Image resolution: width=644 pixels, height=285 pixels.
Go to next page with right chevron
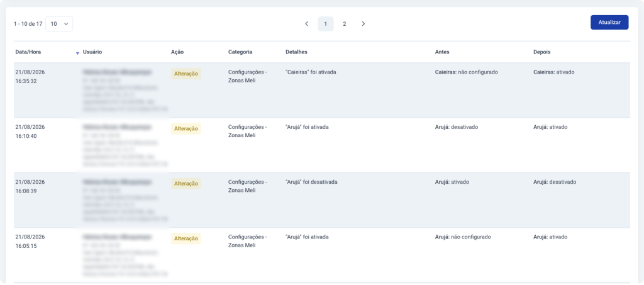[x=363, y=24]
